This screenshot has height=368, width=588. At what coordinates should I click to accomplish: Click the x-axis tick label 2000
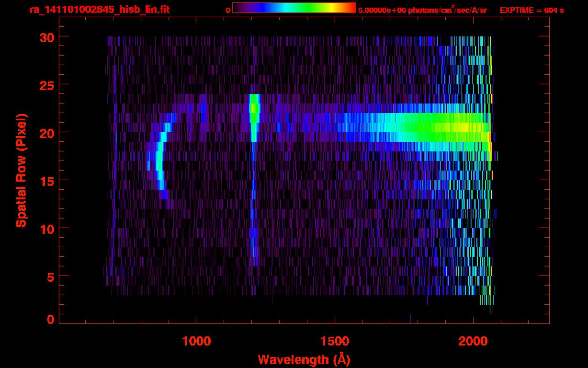point(474,341)
